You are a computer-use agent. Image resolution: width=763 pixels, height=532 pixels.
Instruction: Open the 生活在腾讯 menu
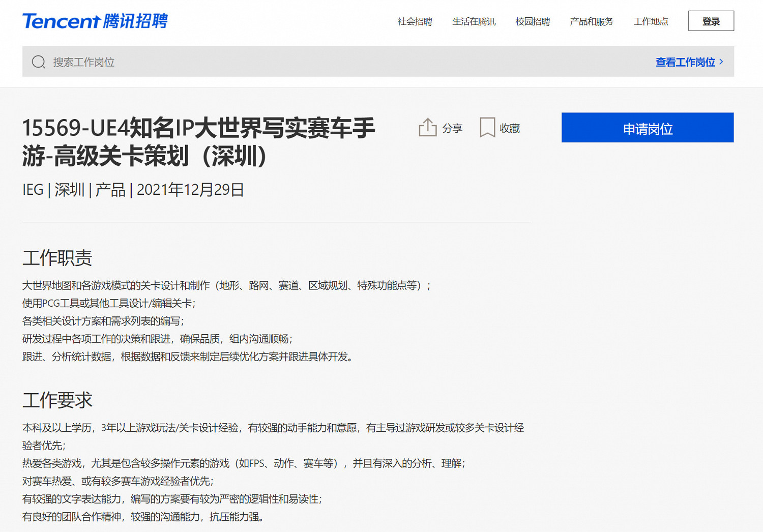473,21
